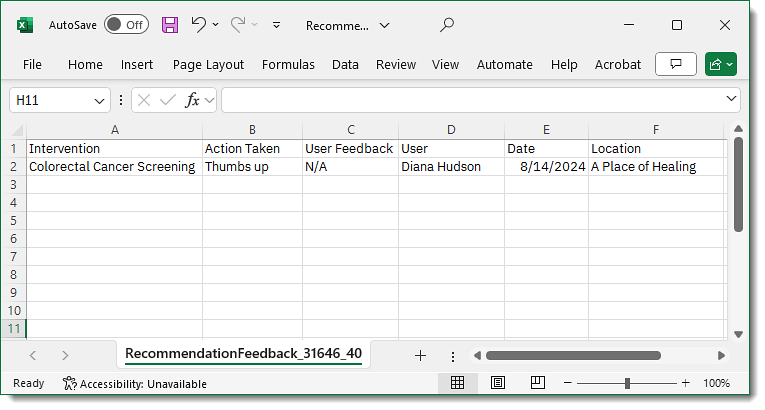
Task: Click the Redo arrow icon
Action: [238, 24]
